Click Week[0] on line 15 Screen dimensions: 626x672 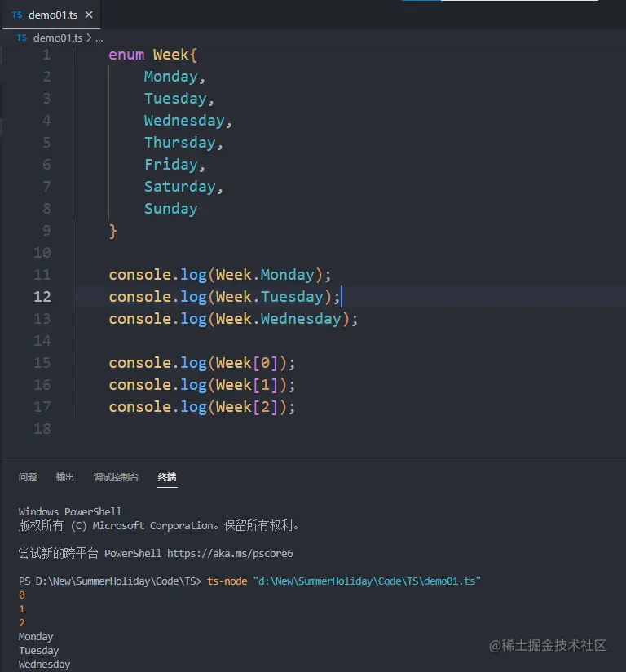(x=247, y=363)
